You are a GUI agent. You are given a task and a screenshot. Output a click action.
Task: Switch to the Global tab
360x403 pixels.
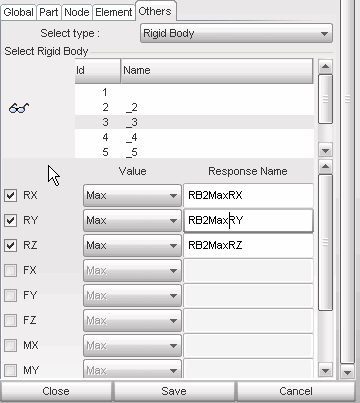tap(18, 12)
